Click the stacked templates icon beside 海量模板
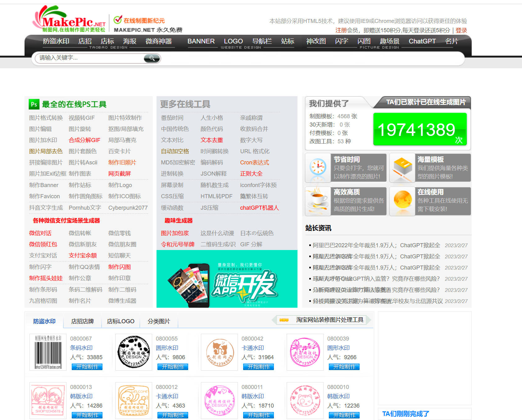This screenshot has height=420, width=522. [402, 168]
